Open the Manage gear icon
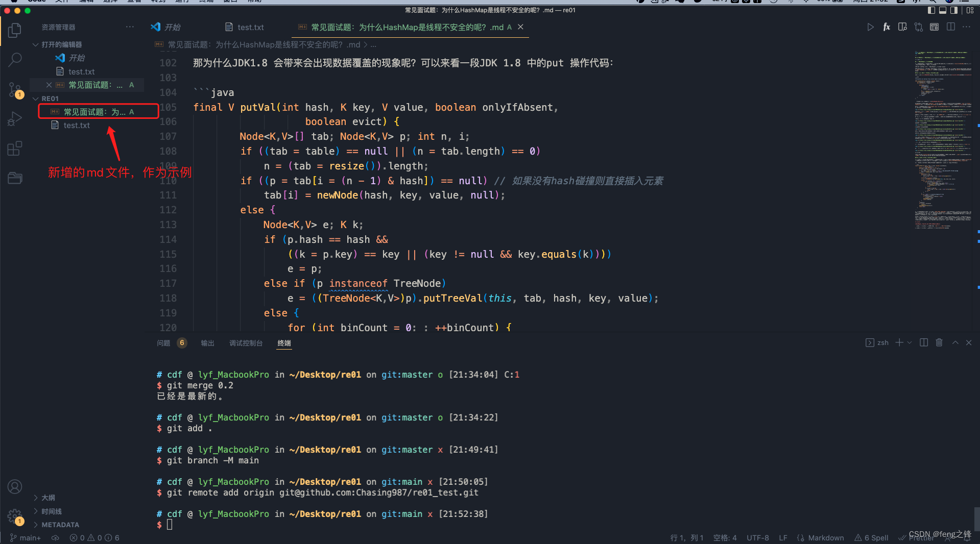This screenshot has height=544, width=980. [15, 516]
